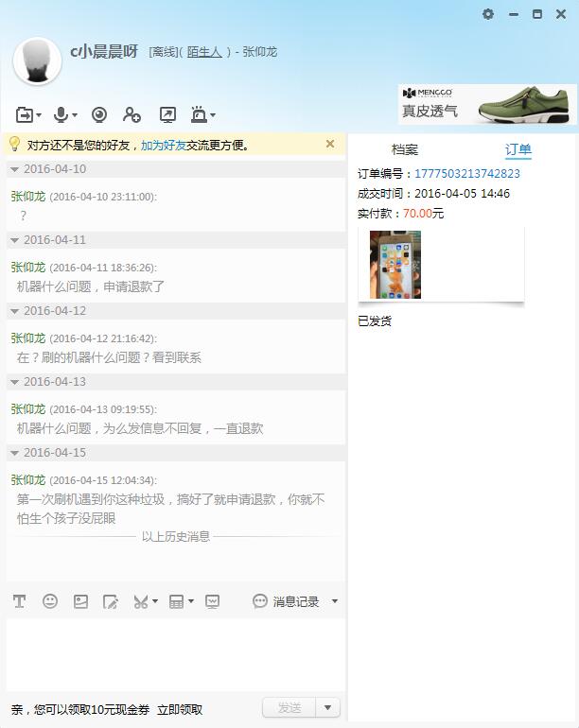This screenshot has height=728, width=579.
Task: Dismiss the yellow friend notice bar
Action: pyautogui.click(x=330, y=144)
